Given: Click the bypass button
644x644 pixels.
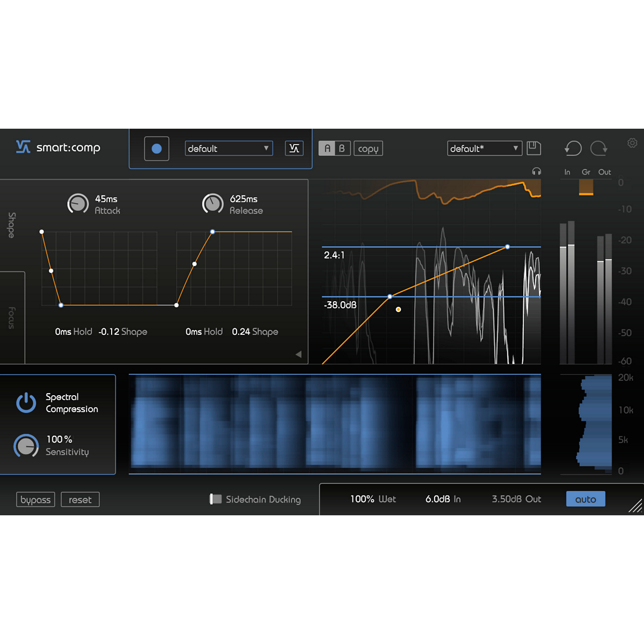Looking at the screenshot, I should click(x=35, y=499).
